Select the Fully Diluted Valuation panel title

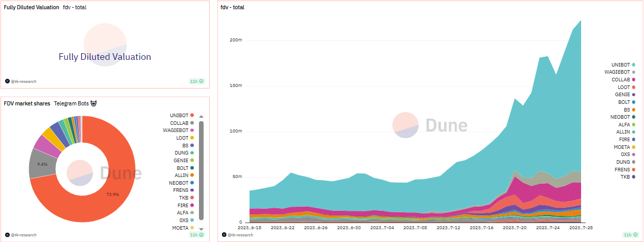pos(32,7)
